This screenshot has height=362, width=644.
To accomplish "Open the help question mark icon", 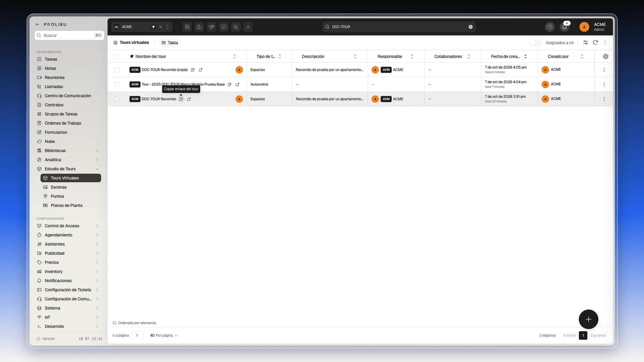I will (550, 27).
